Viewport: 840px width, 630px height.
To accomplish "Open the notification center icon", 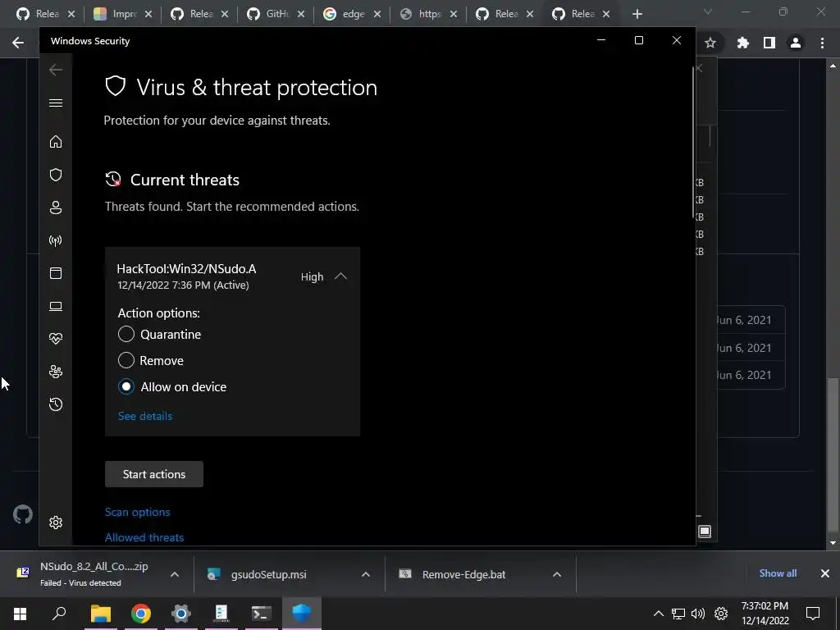I will point(813,614).
